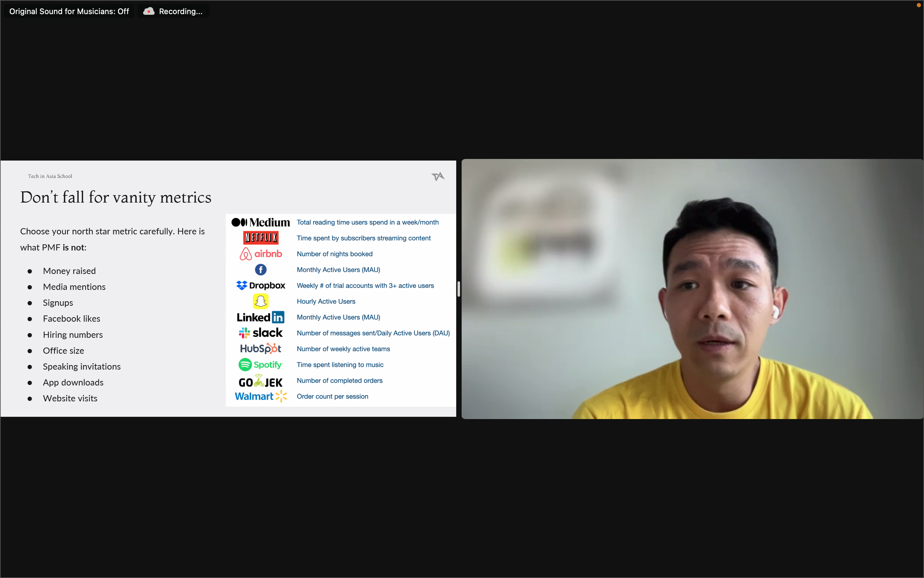Click "Choose your north star metric carefully" text
Screen dimensions: 924x578
[x=97, y=231]
